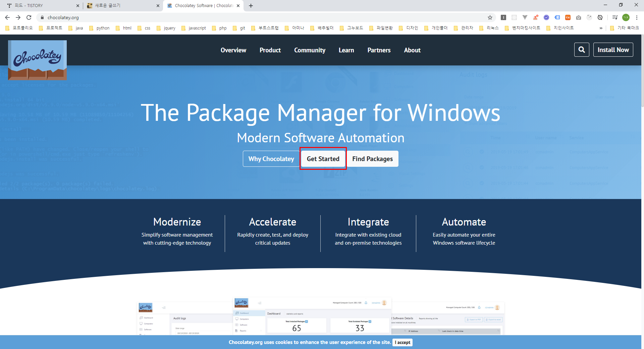
Task: Open the Learn navigation menu
Action: pos(346,50)
